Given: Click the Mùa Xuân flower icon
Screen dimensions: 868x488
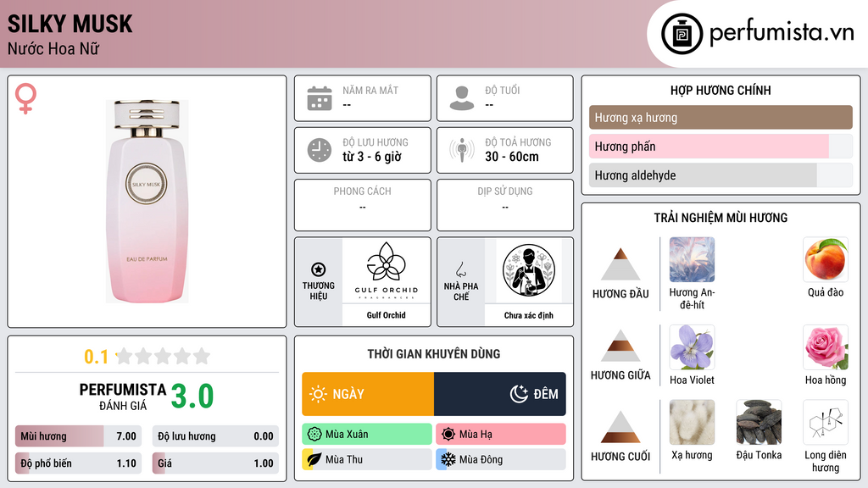Looking at the screenshot, I should [x=314, y=435].
